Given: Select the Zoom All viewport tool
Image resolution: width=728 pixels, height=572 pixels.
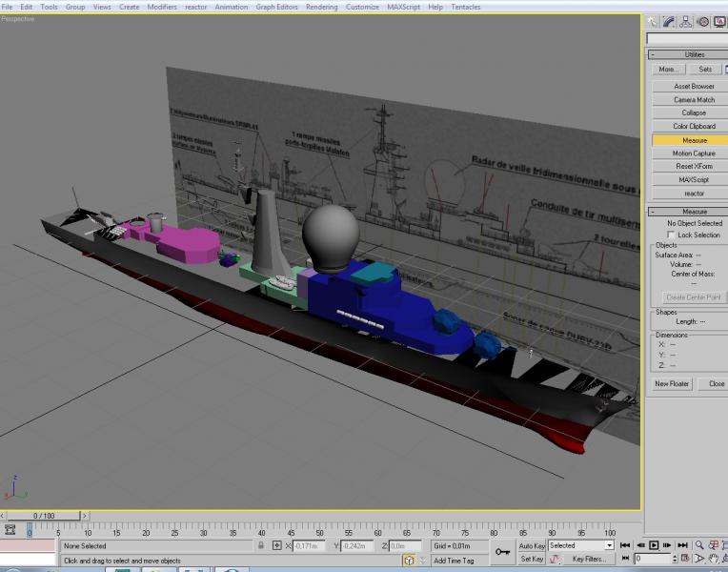Looking at the screenshot, I should pyautogui.click(x=714, y=545).
